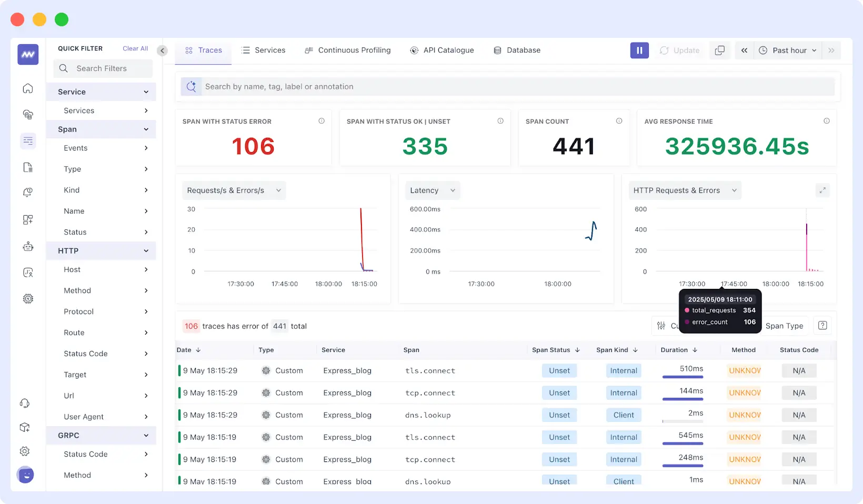This screenshot has width=863, height=504.
Task: Collapse the HTTP filter section
Action: (x=146, y=250)
